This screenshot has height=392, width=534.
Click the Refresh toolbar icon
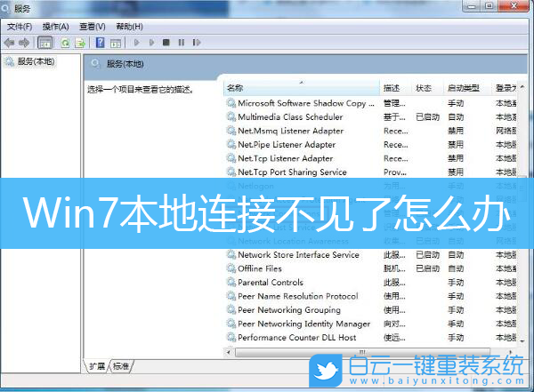pyautogui.click(x=65, y=43)
